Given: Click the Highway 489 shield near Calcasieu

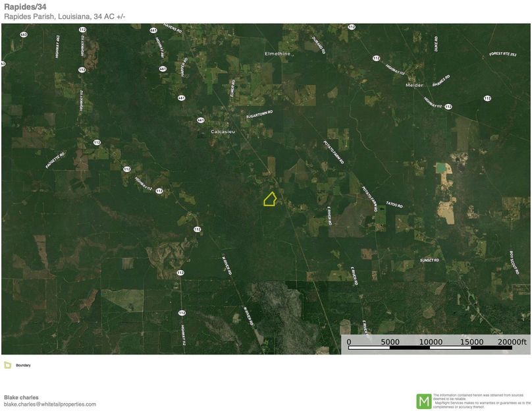Looking at the screenshot, I should (200, 120).
